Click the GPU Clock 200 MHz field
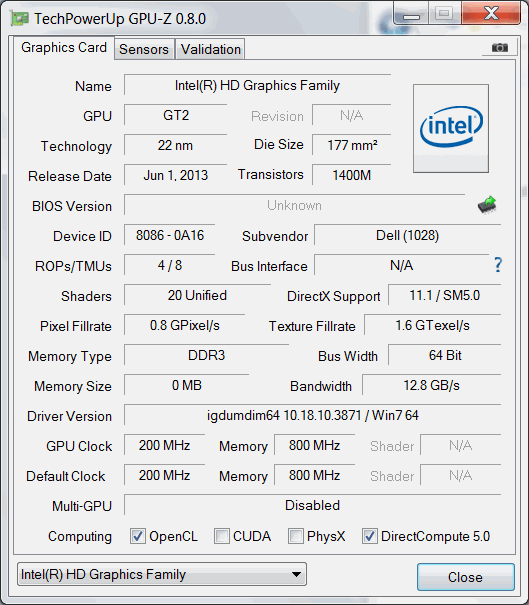The height and width of the screenshot is (605, 529). pos(164,445)
